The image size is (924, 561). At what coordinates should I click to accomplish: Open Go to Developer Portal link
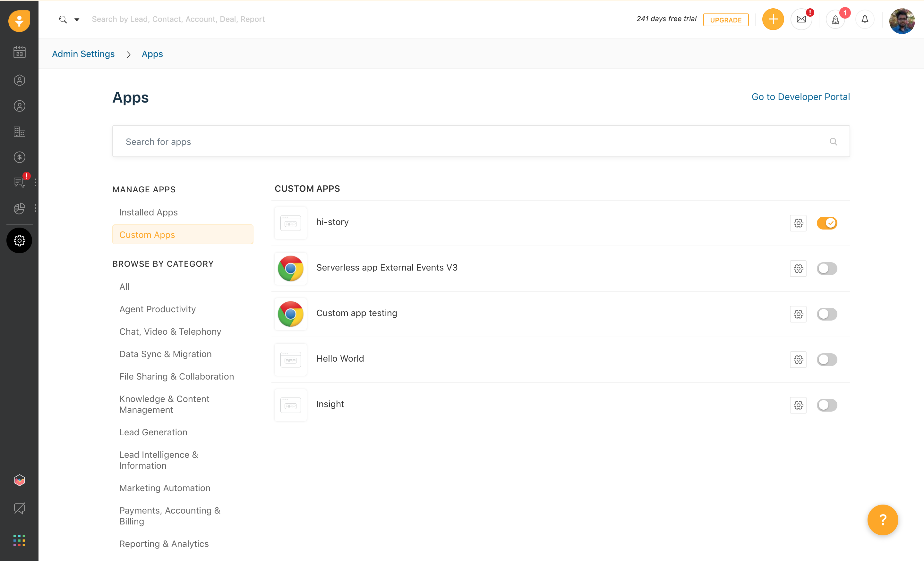(800, 97)
